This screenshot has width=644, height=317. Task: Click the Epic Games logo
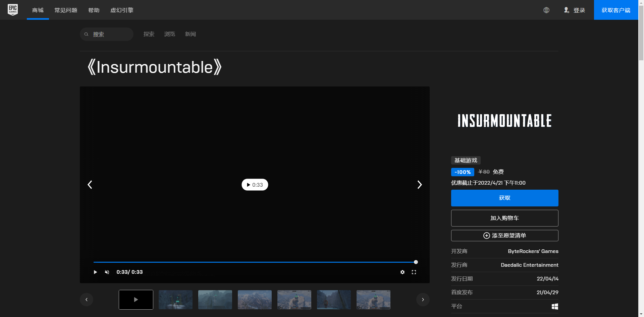[13, 10]
